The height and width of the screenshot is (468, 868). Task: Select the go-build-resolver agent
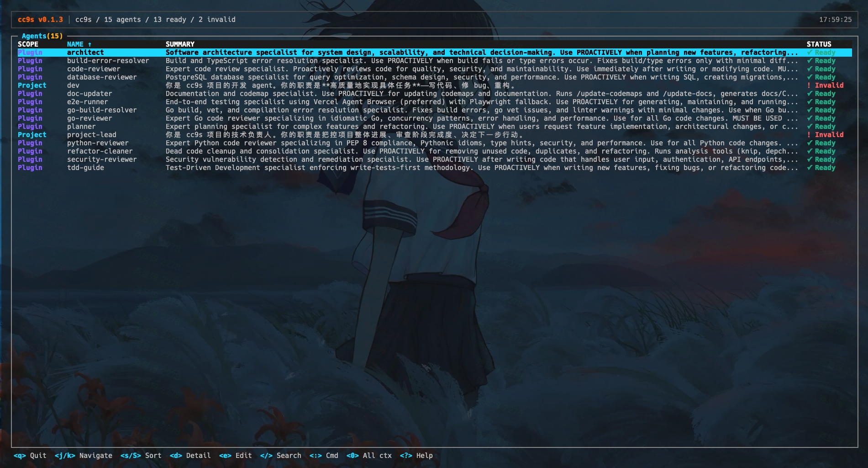coord(434,110)
